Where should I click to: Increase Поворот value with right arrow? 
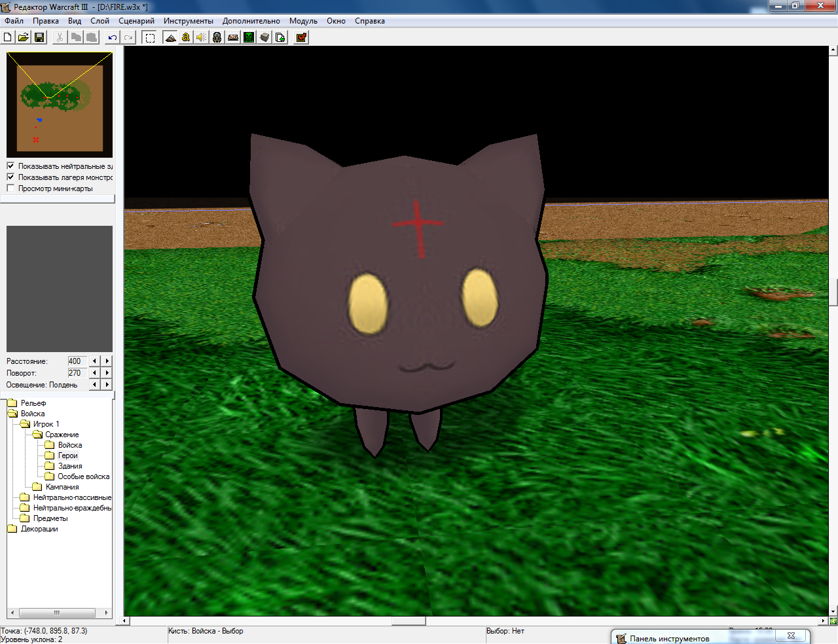point(107,372)
